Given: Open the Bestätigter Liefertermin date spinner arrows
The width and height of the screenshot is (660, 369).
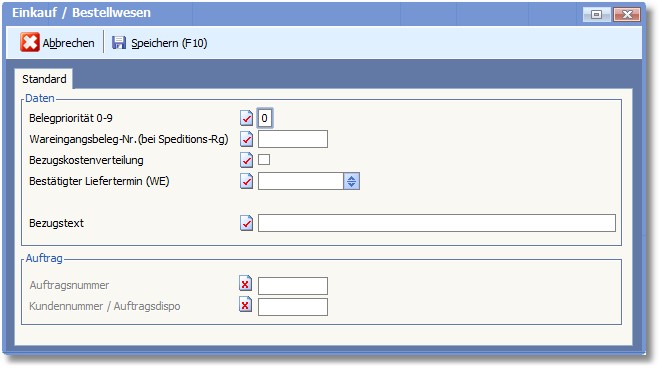Looking at the screenshot, I should pos(351,181).
